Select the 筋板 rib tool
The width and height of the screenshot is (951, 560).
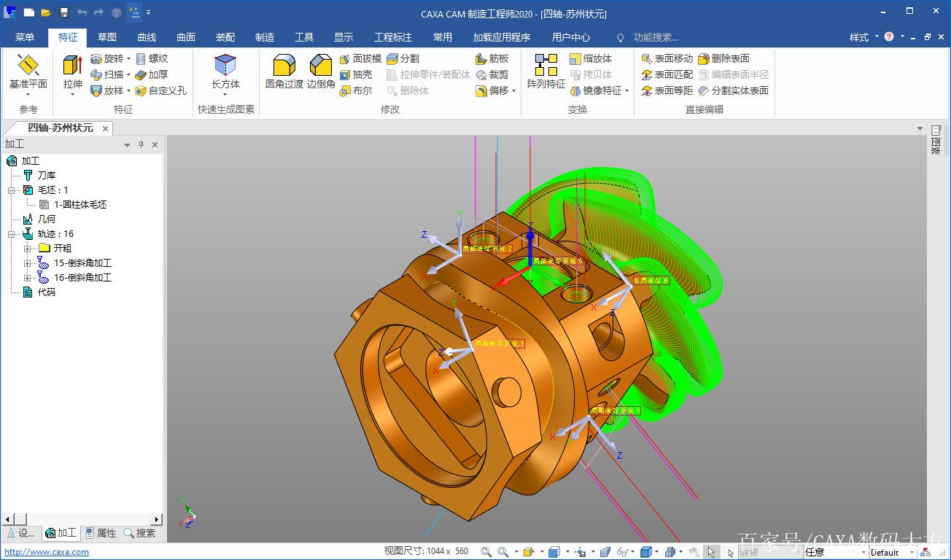(492, 58)
